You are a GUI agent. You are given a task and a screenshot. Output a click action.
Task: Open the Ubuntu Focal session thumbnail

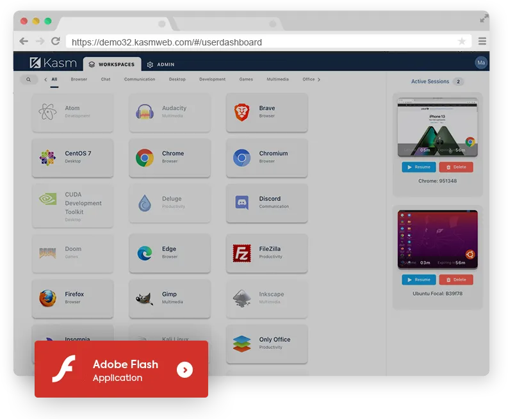coord(438,239)
